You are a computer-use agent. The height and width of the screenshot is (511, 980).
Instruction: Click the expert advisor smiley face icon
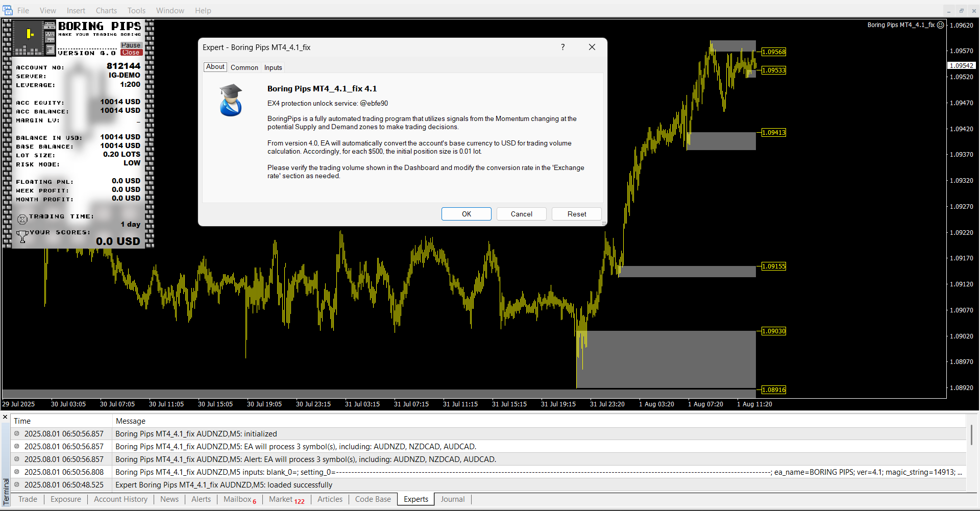[x=940, y=25]
